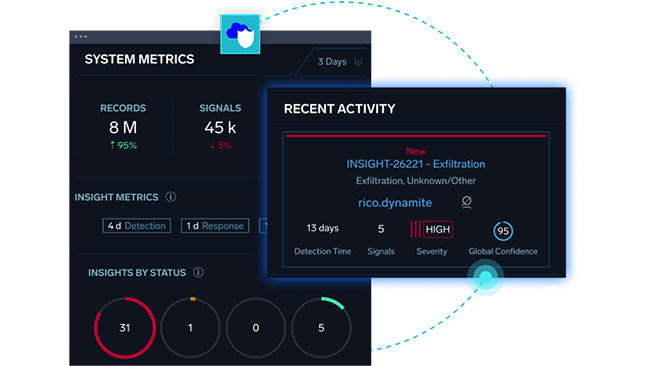Image resolution: width=652 pixels, height=366 pixels.
Task: Click the 13 days detection time value
Action: (x=323, y=228)
